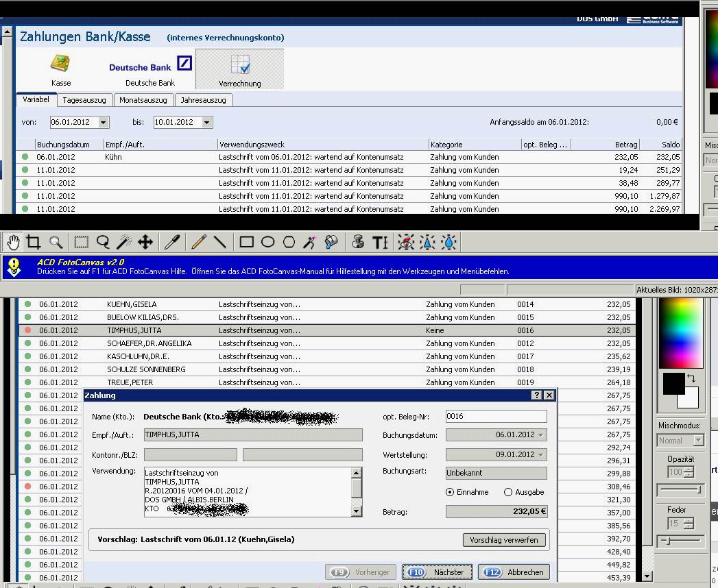The image size is (718, 588).
Task: Click the F9 Vorheriger button
Action: (361, 572)
